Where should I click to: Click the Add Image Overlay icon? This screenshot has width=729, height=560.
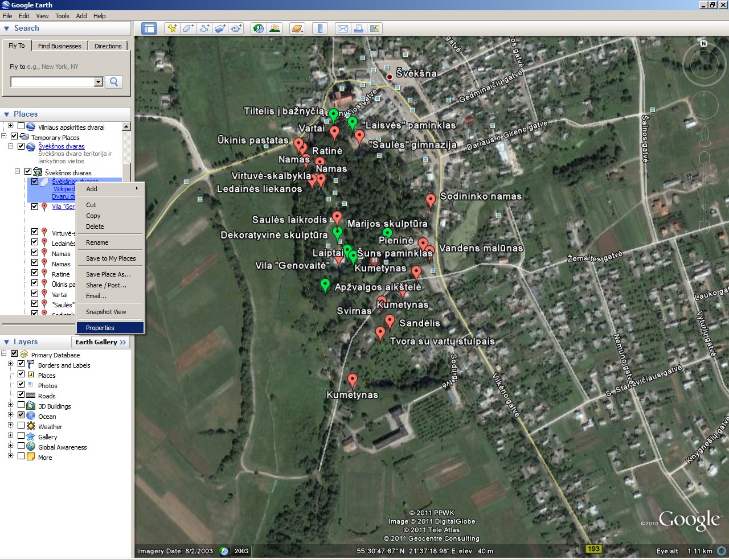tap(220, 28)
